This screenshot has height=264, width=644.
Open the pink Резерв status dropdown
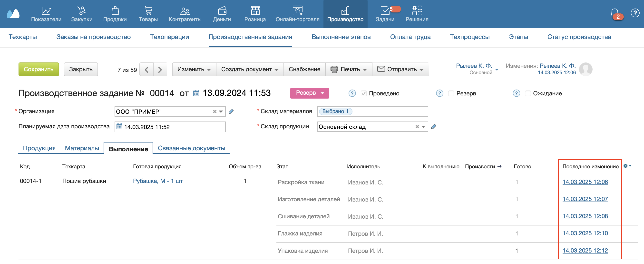(x=310, y=93)
